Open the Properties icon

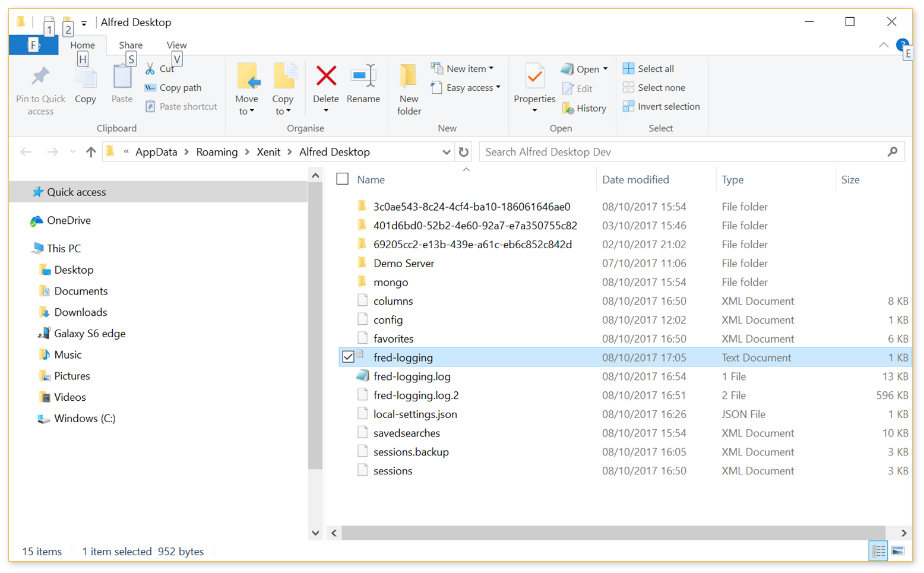pos(534,78)
